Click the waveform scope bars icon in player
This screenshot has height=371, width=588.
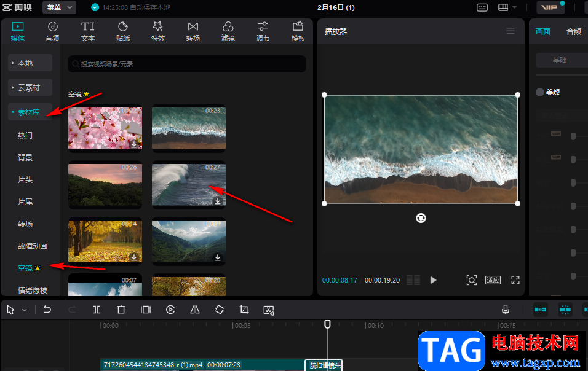[x=413, y=280]
